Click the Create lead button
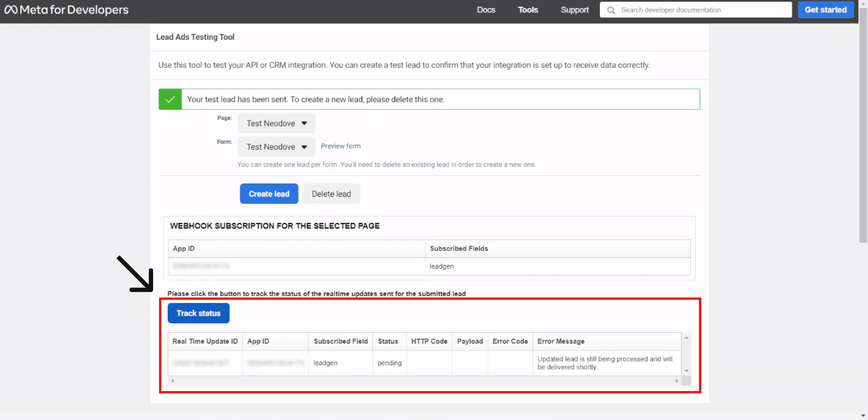Image resolution: width=868 pixels, height=420 pixels. (x=269, y=193)
